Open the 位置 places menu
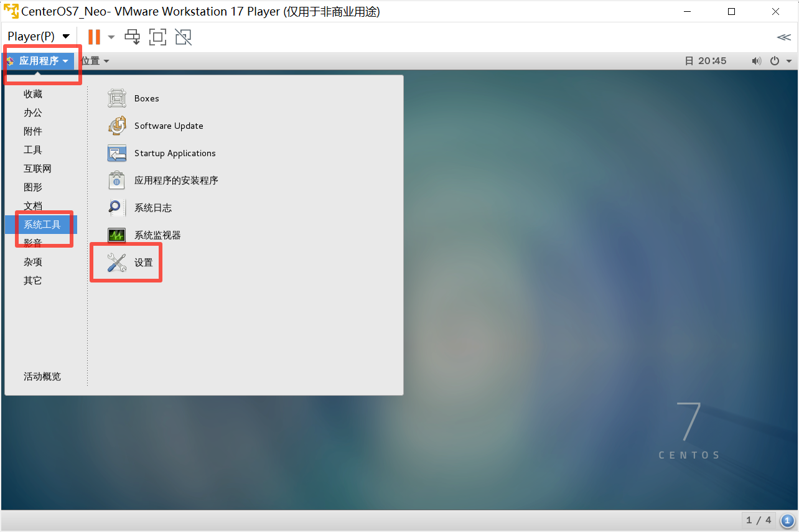Viewport: 799px width, 532px height. pyautogui.click(x=95, y=61)
